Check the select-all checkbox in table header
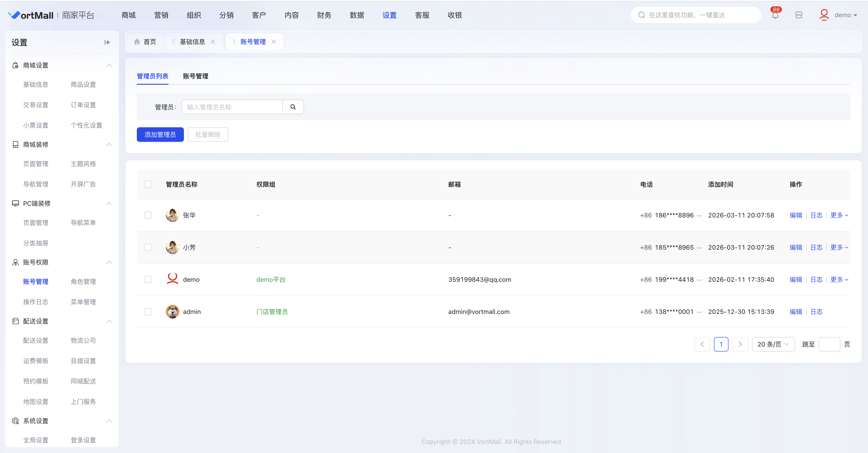Viewport: 868px width, 453px height. [x=148, y=184]
